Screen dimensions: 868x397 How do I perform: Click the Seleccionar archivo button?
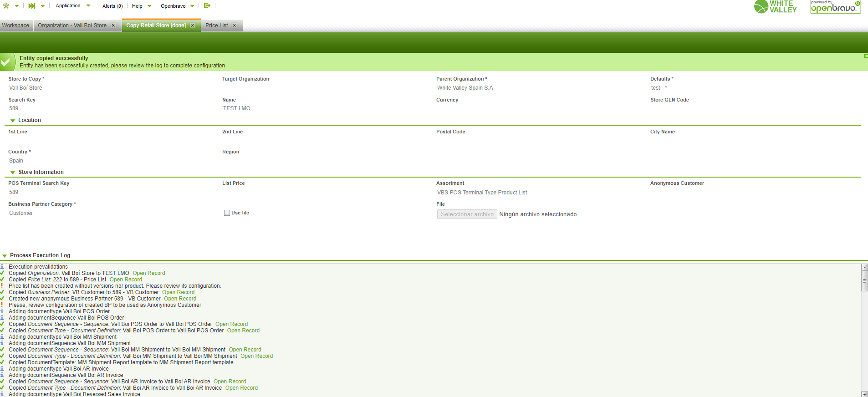(467, 214)
